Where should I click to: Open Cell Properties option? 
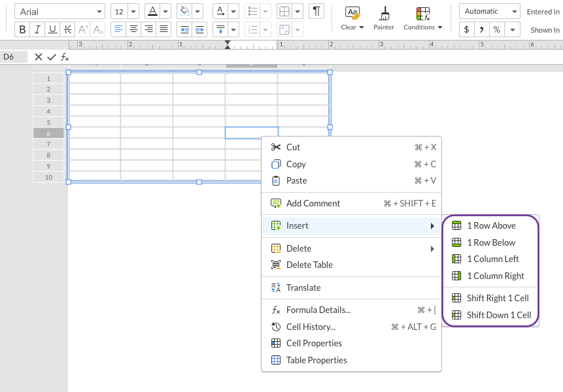pos(352,343)
